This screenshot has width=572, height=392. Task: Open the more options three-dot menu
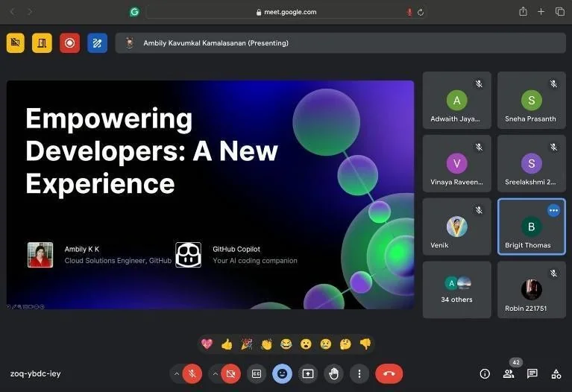pyautogui.click(x=359, y=374)
